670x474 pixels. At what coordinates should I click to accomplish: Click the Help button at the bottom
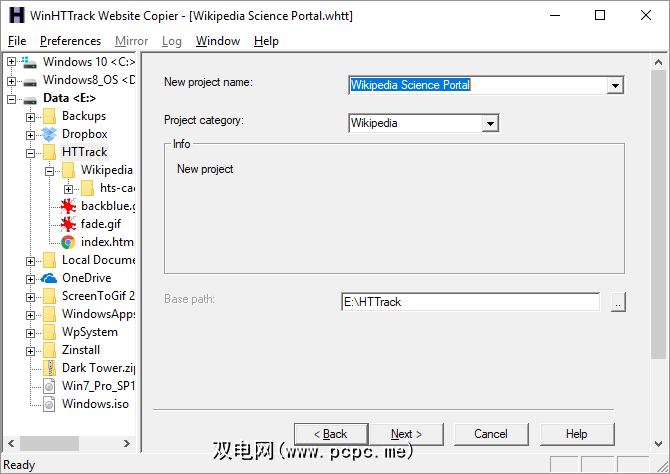(577, 434)
